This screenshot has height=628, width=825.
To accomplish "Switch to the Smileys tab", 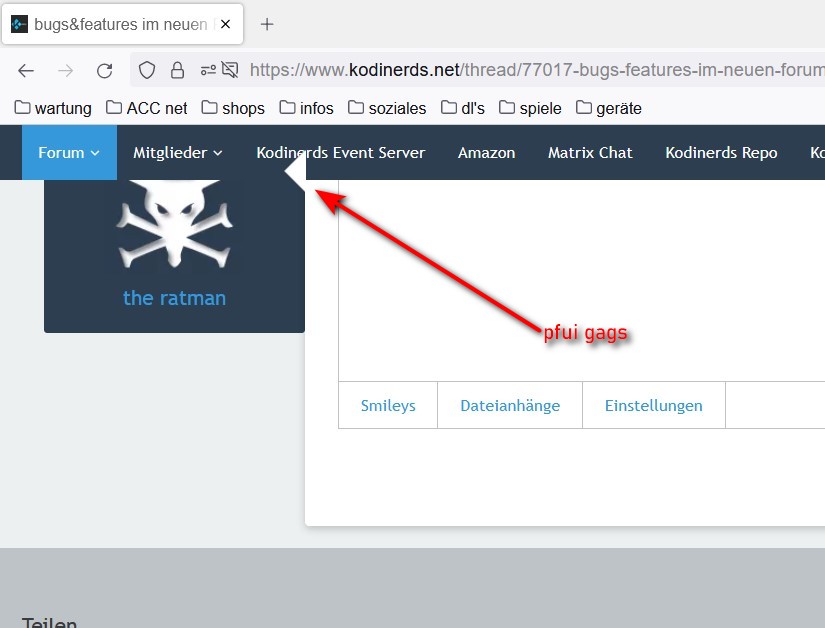I will coord(388,406).
